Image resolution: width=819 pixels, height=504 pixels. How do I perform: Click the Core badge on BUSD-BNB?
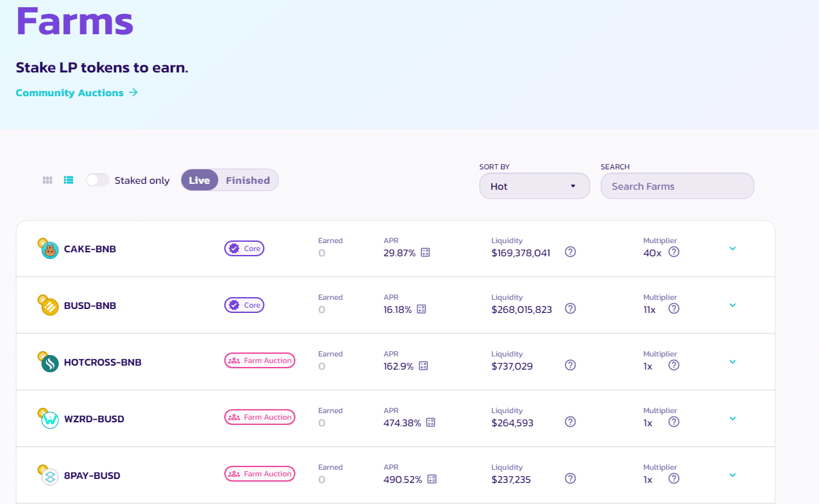(x=244, y=305)
